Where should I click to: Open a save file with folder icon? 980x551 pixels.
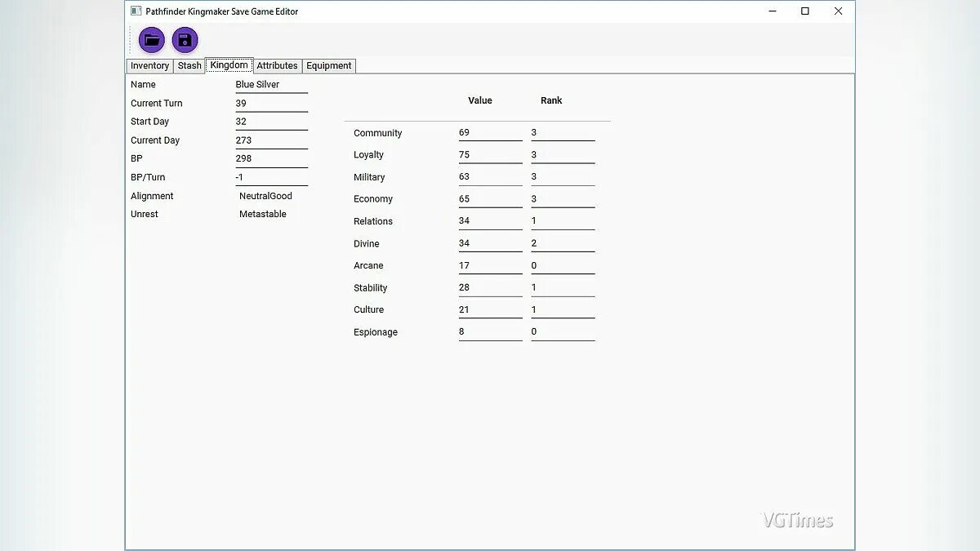[x=152, y=40]
